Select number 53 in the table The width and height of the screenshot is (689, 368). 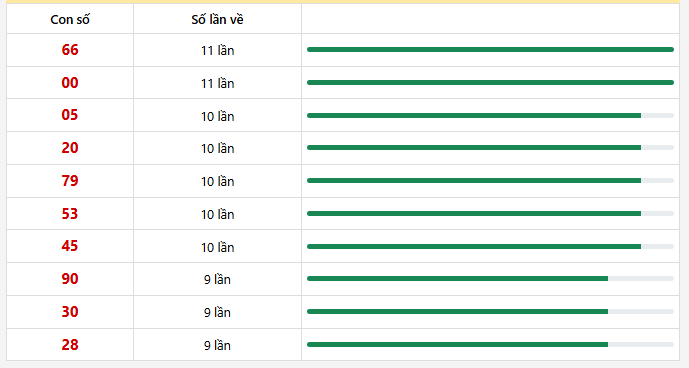pyautogui.click(x=70, y=214)
